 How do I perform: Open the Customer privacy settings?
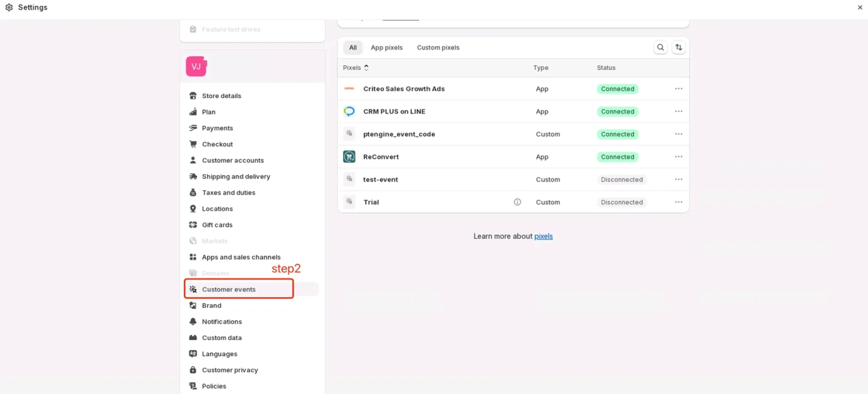[230, 370]
